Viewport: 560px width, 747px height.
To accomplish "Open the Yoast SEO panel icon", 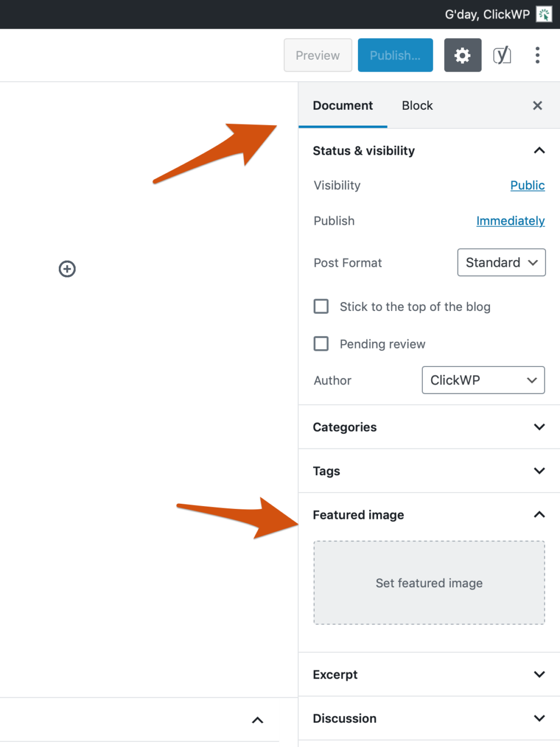I will coord(502,55).
